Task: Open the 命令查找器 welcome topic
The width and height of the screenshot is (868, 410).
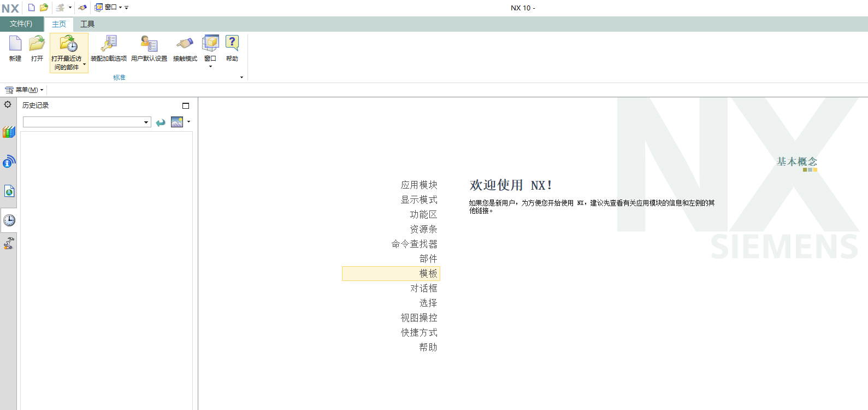Action: pyautogui.click(x=415, y=244)
